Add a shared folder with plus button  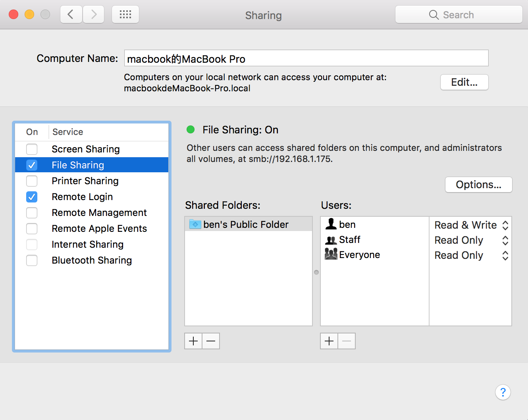193,341
